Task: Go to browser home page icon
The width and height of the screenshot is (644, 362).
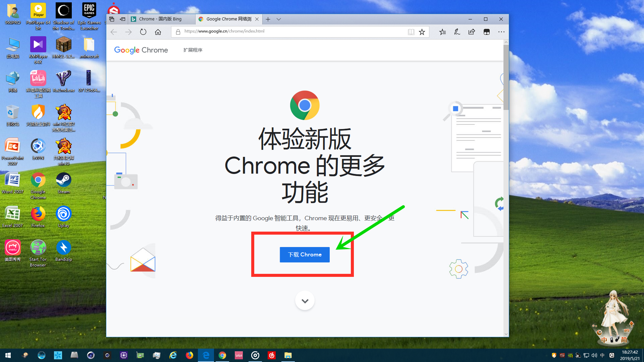Action: click(x=158, y=32)
